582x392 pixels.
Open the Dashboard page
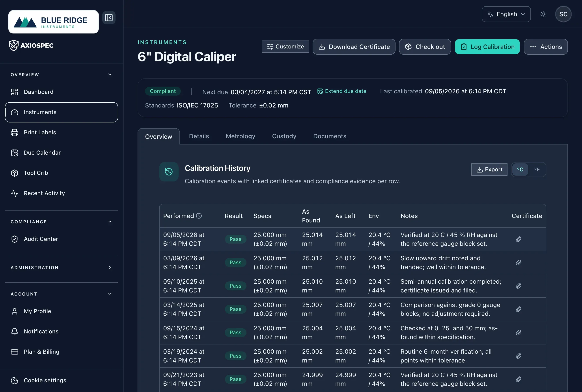pos(61,92)
